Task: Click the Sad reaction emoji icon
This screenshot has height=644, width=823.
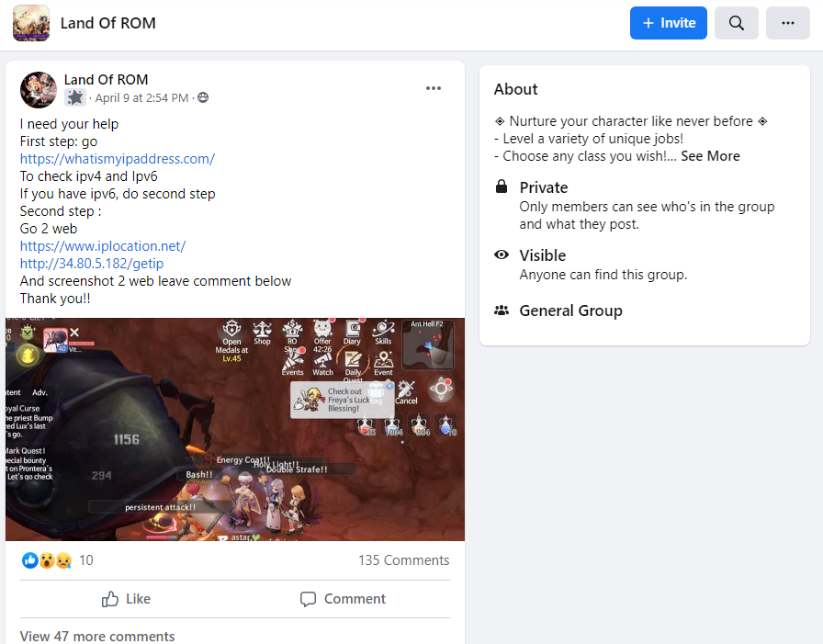Action: pos(63,560)
